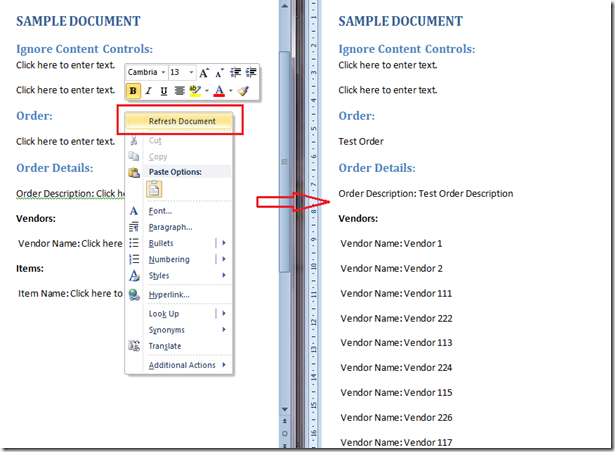
Task: Click the Format Painter brush icon
Action: 244,91
